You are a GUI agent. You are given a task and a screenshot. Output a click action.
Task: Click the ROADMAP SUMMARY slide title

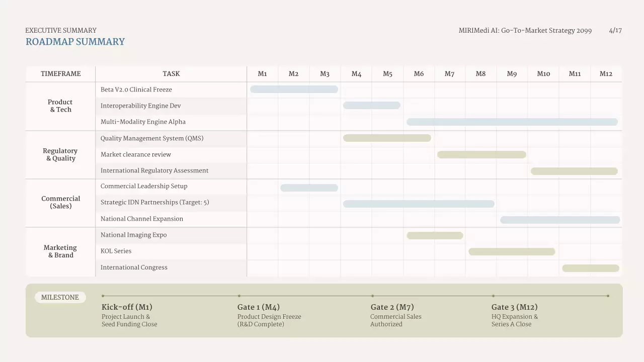point(75,42)
